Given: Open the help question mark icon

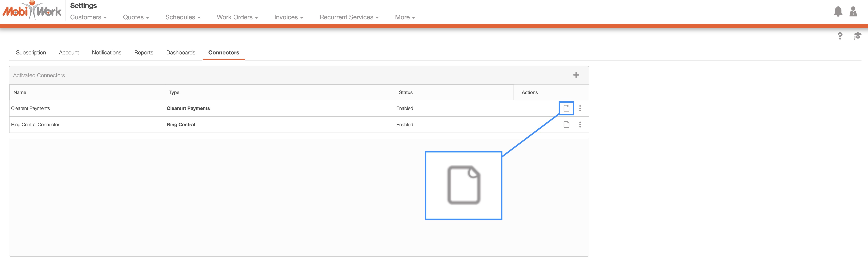Looking at the screenshot, I should (x=840, y=36).
